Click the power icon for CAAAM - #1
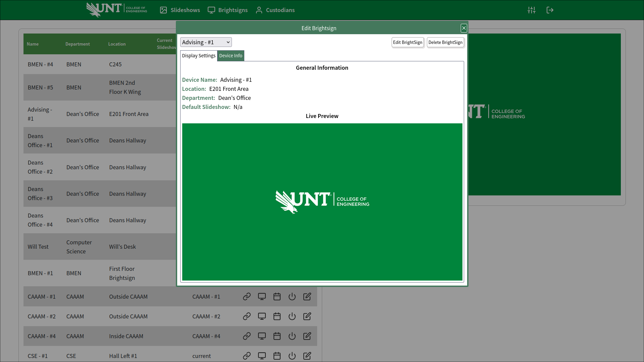The width and height of the screenshot is (644, 362). pos(292,297)
